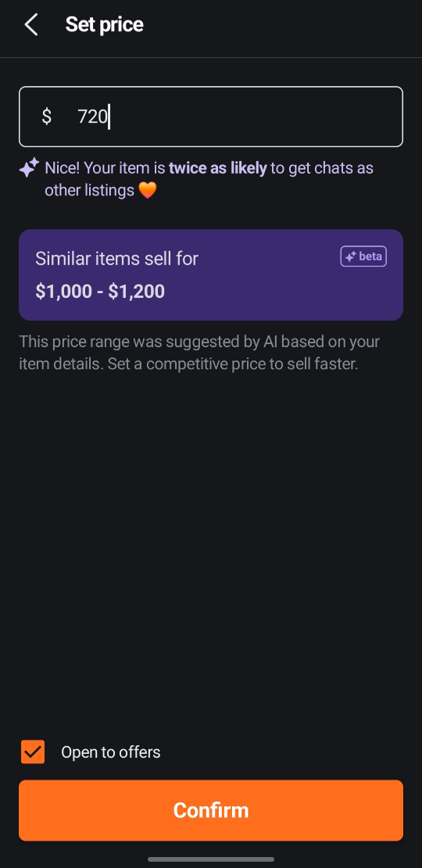
Task: Tap the beta badge on the suggestion card
Action: tap(363, 256)
